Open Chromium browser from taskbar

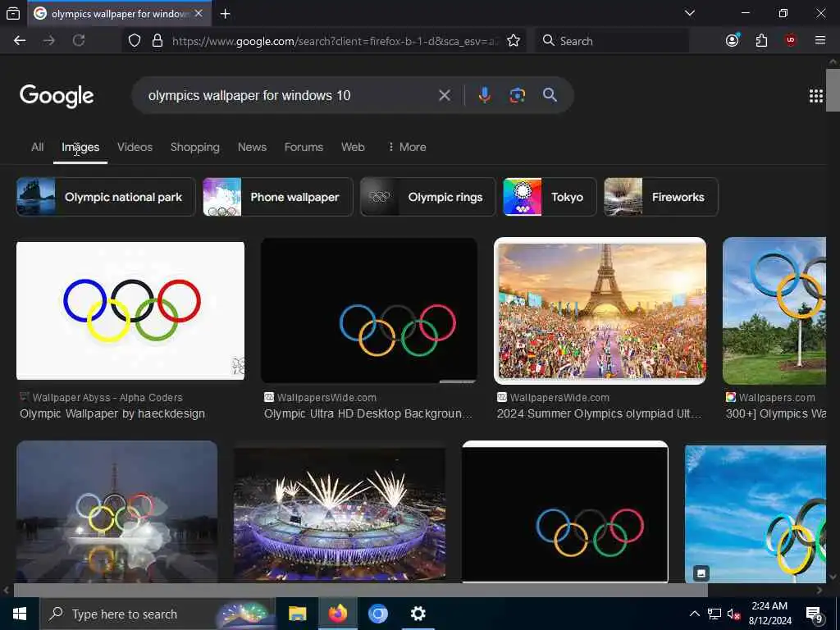pyautogui.click(x=377, y=614)
